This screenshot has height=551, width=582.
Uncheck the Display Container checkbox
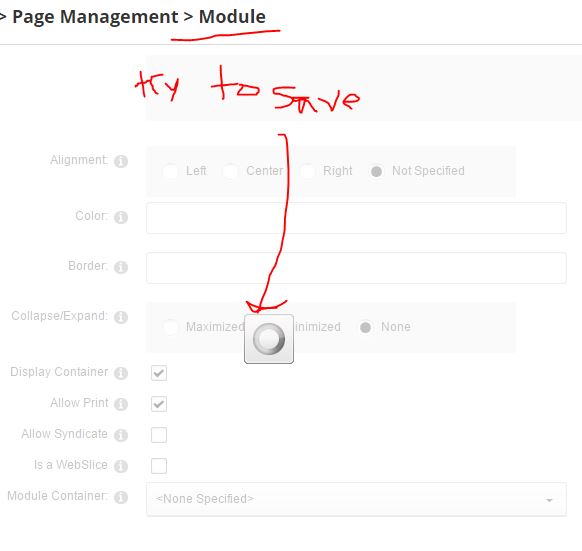click(159, 373)
